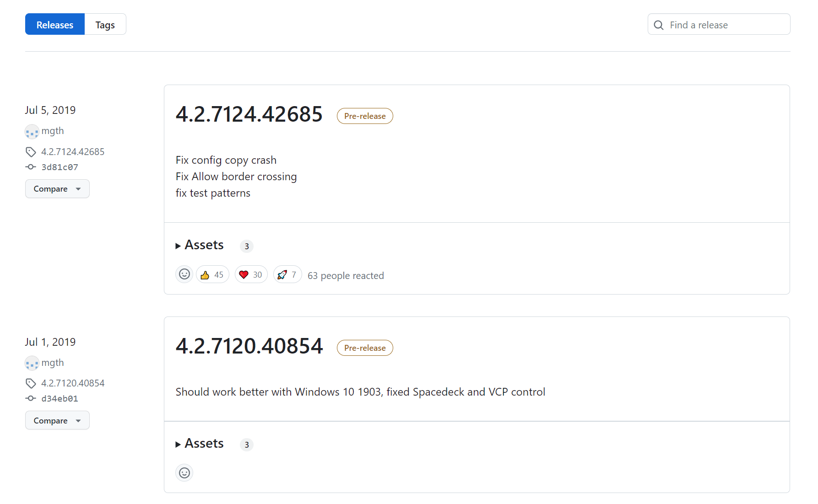Toggle rocket reaction with 7

pyautogui.click(x=287, y=274)
